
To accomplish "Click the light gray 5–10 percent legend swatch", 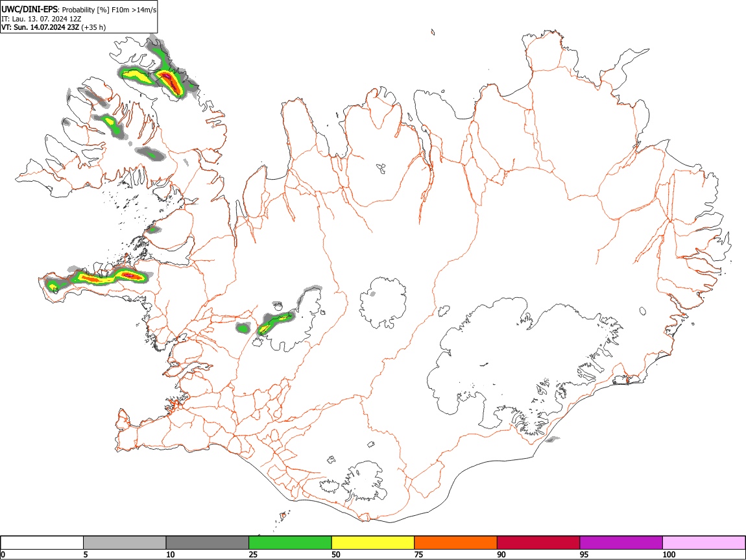I will coord(125,542).
